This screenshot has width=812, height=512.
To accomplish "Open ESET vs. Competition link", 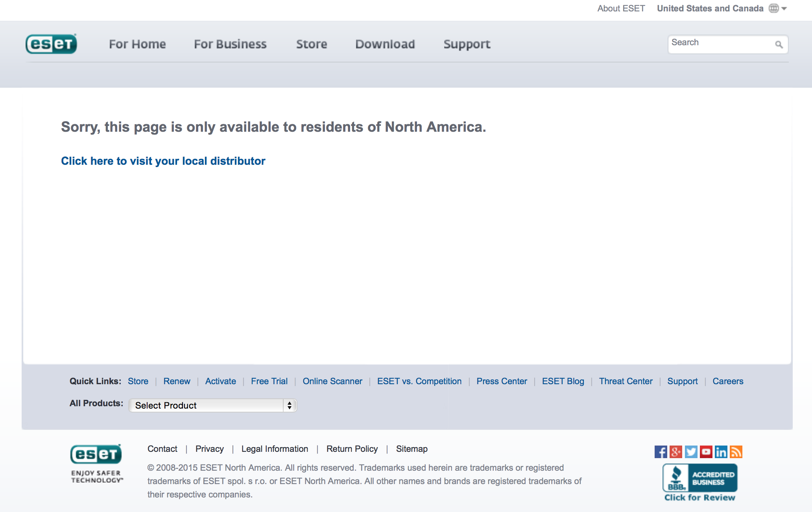I will [x=419, y=381].
